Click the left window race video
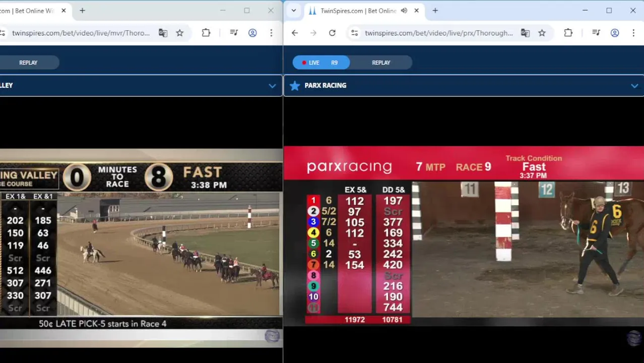 141,247
